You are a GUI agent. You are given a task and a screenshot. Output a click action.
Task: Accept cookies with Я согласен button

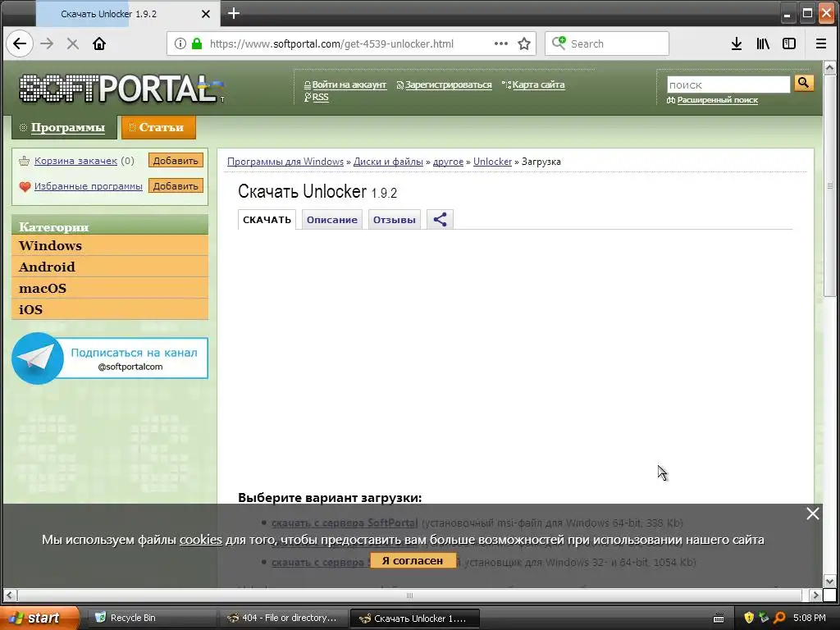point(413,561)
